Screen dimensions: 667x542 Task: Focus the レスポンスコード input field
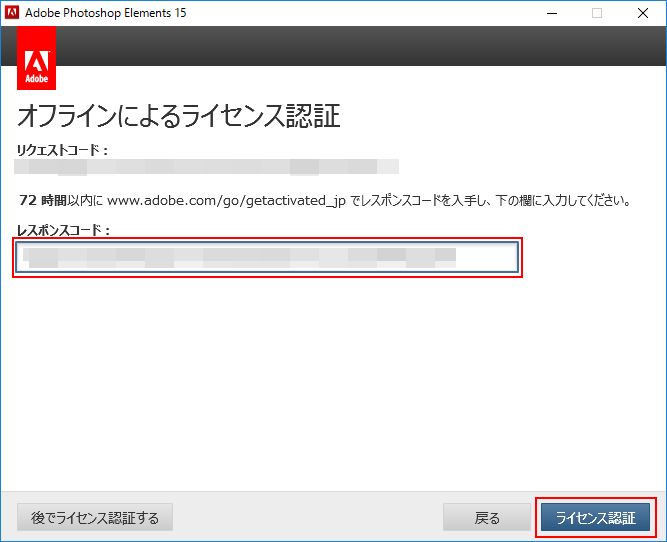[x=267, y=257]
